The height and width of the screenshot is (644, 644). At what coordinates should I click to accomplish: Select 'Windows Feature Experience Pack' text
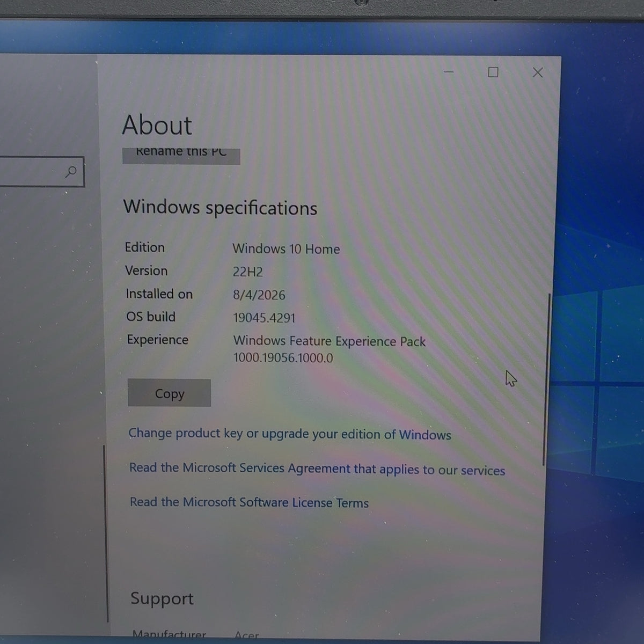[x=330, y=341]
